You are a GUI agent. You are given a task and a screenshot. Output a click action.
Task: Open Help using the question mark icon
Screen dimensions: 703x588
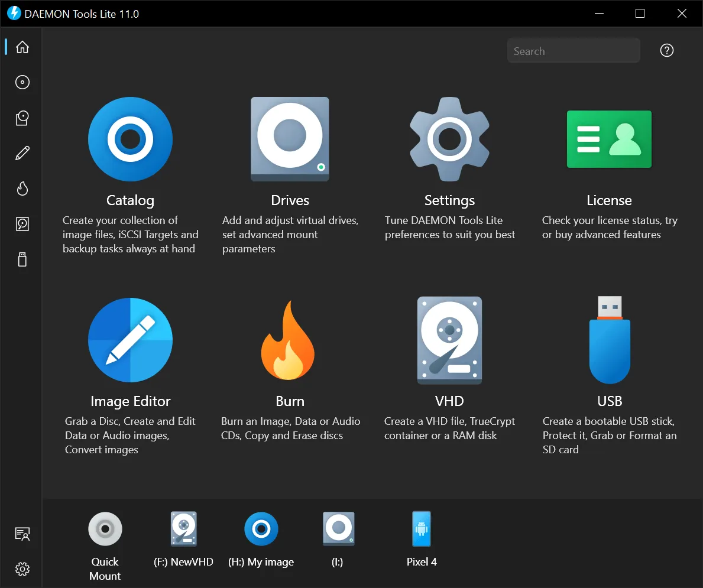coord(666,50)
